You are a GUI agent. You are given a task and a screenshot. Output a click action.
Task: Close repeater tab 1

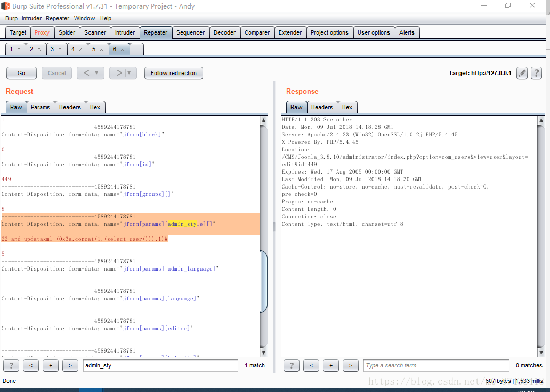click(19, 50)
